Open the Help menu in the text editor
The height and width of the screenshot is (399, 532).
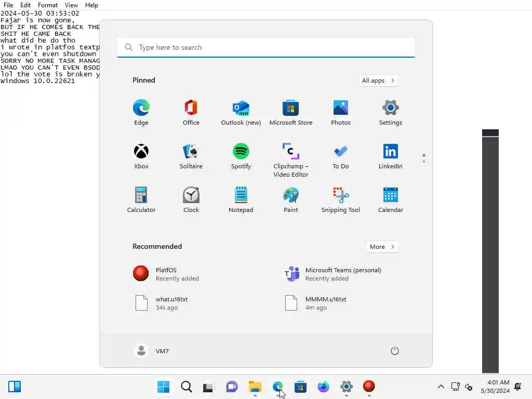(x=91, y=5)
